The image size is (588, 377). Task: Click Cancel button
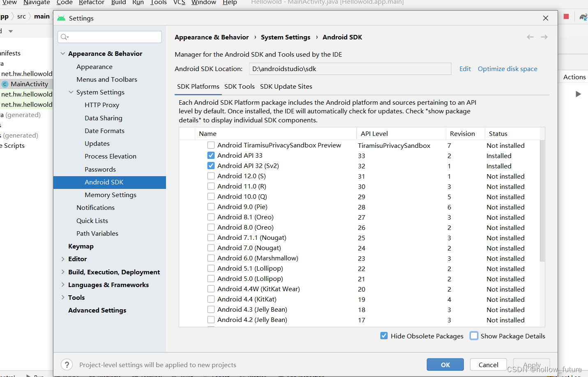pyautogui.click(x=488, y=365)
